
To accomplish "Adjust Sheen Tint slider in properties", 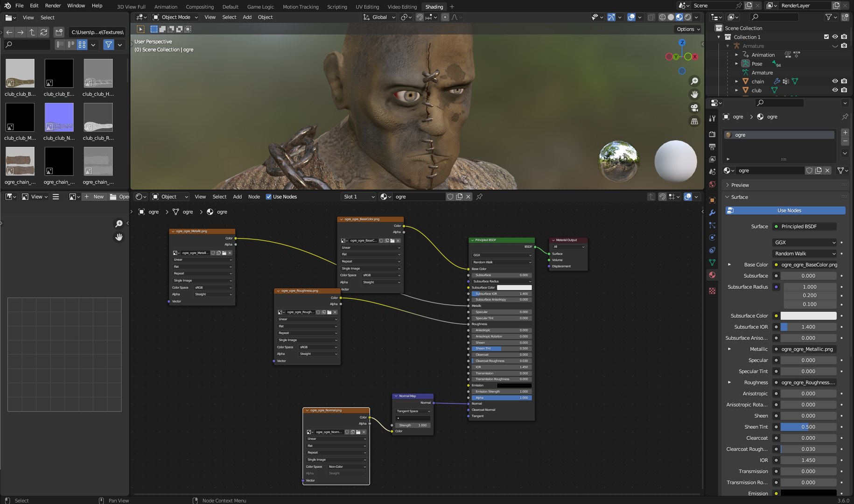I will coord(808,427).
